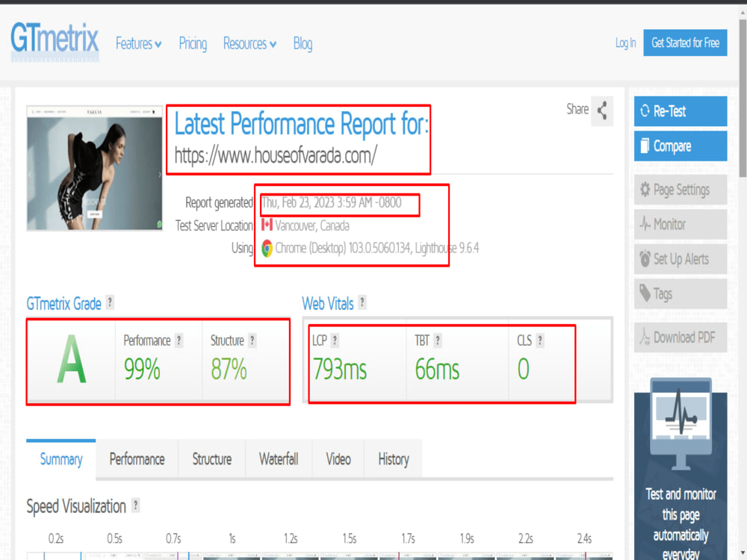Click help icon next to Web Vitals
Image resolution: width=747 pixels, height=560 pixels.
[362, 302]
